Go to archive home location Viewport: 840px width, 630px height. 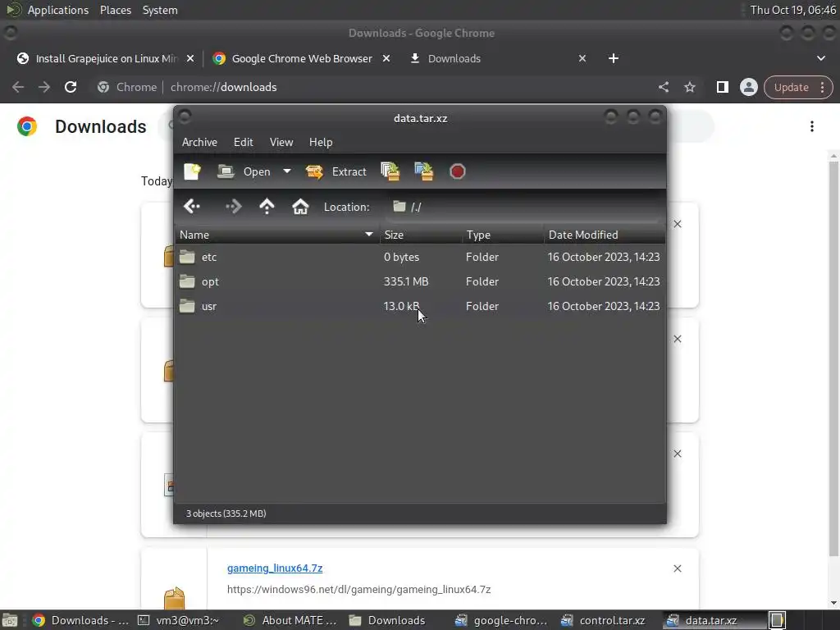[300, 207]
